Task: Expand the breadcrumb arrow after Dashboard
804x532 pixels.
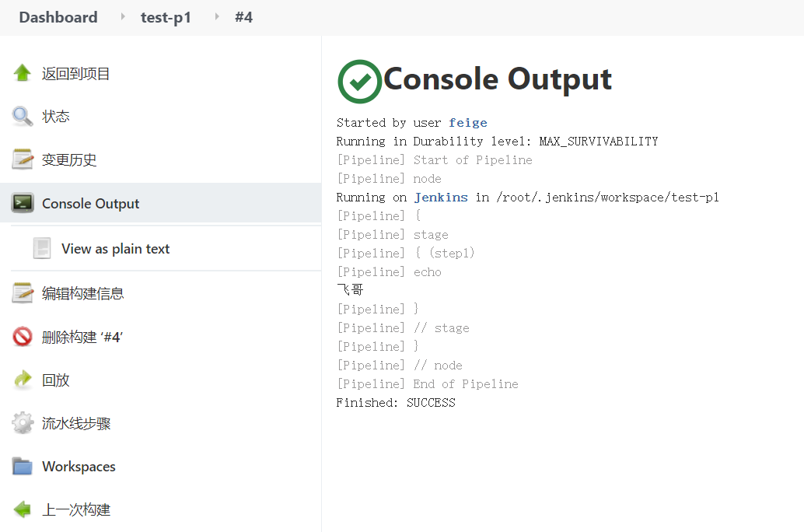Action: pyautogui.click(x=123, y=17)
